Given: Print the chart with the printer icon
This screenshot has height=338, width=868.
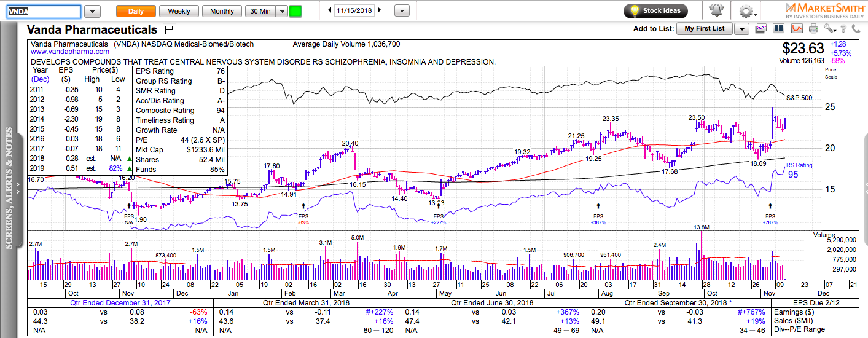Looking at the screenshot, I should (x=814, y=28).
